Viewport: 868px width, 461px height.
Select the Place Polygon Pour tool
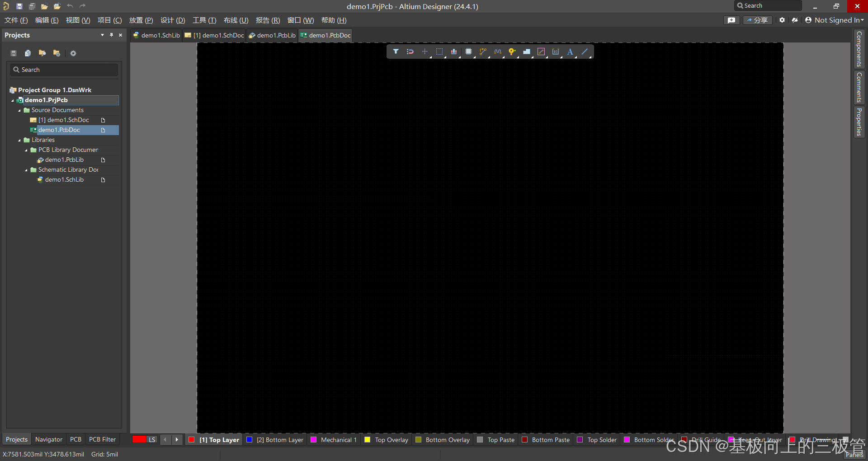tap(526, 52)
